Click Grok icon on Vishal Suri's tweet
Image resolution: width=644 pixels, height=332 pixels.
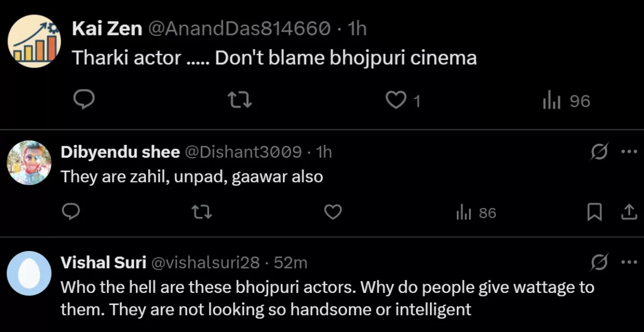tap(598, 262)
